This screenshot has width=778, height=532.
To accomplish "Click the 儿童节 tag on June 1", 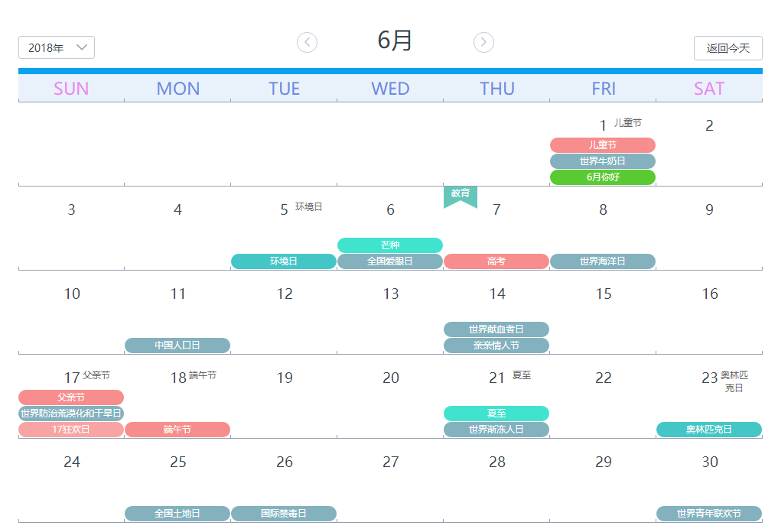I will click(602, 144).
